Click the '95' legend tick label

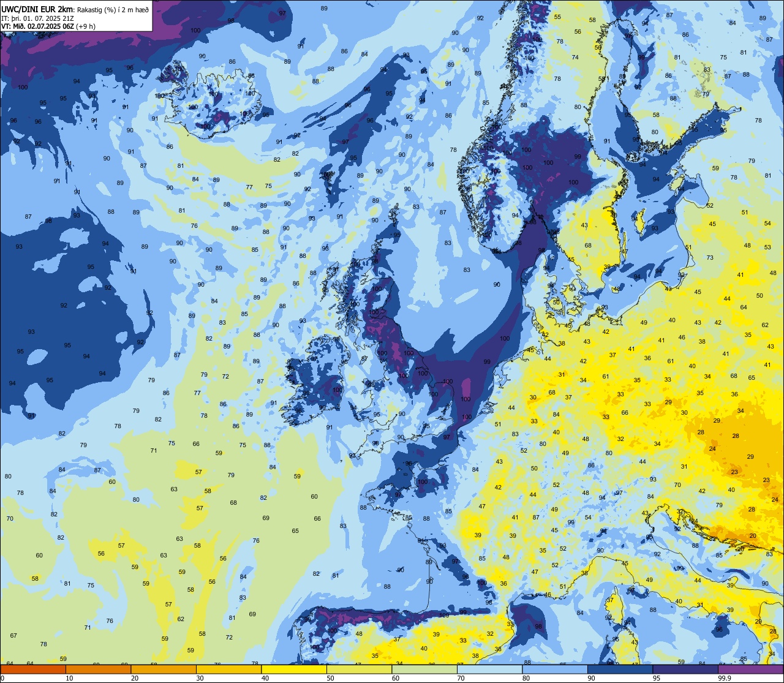pyautogui.click(x=657, y=678)
